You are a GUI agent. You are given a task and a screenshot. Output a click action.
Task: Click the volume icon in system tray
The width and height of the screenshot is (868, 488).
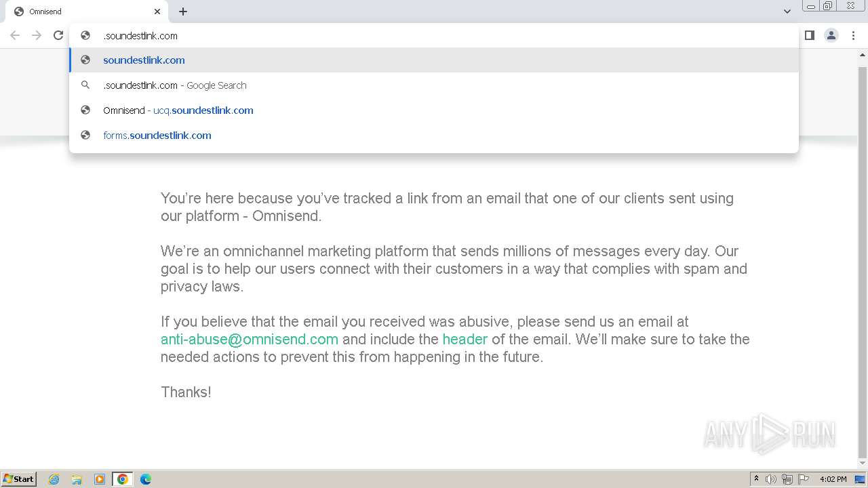pos(771,479)
